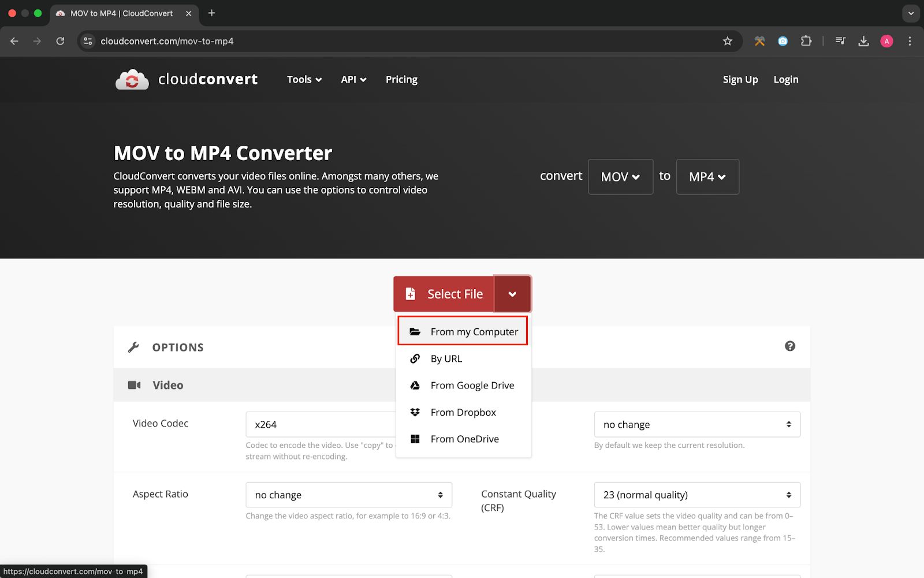This screenshot has width=924, height=578.
Task: Open the options help question mark icon
Action: pyautogui.click(x=790, y=346)
